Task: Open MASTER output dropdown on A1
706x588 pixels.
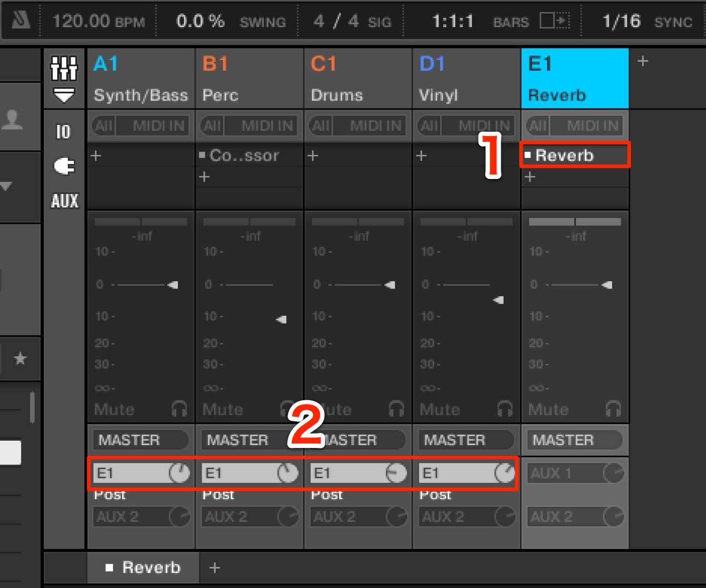Action: (140, 440)
